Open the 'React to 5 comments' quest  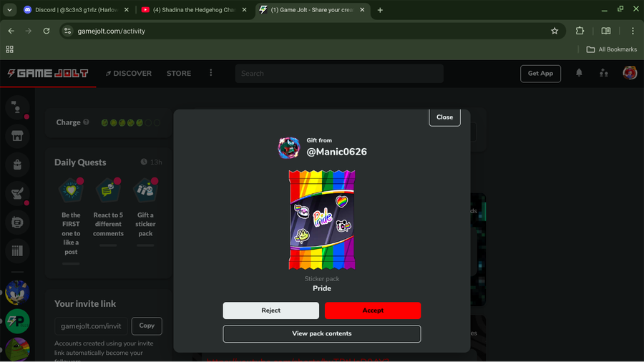(x=108, y=212)
